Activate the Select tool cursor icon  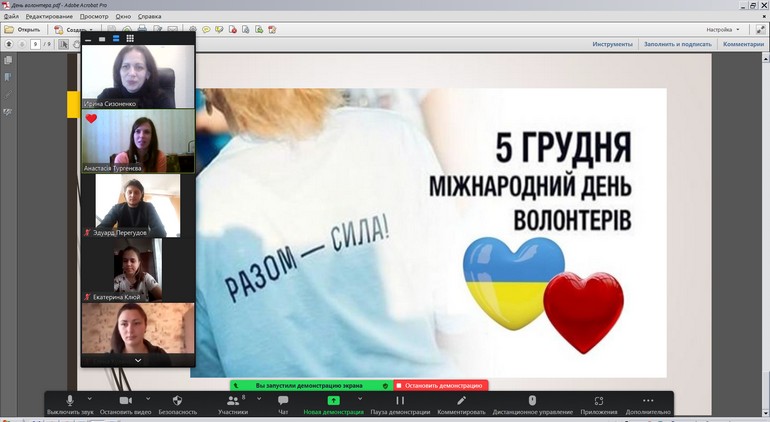pyautogui.click(x=63, y=44)
